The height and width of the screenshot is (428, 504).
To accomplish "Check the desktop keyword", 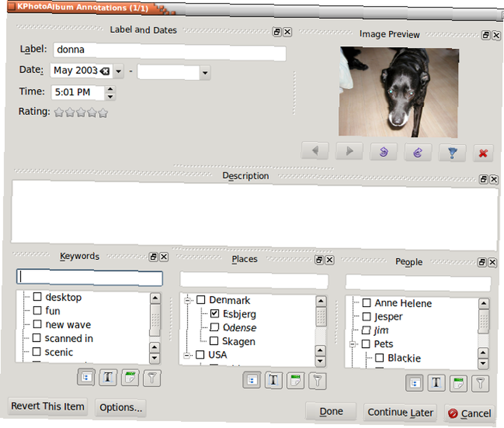I will point(37,297).
